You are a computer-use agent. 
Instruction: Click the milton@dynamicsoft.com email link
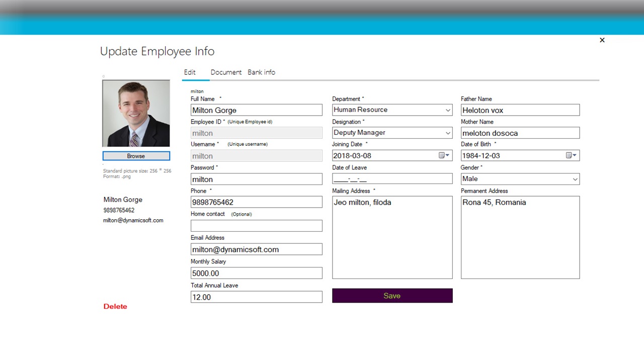click(133, 220)
